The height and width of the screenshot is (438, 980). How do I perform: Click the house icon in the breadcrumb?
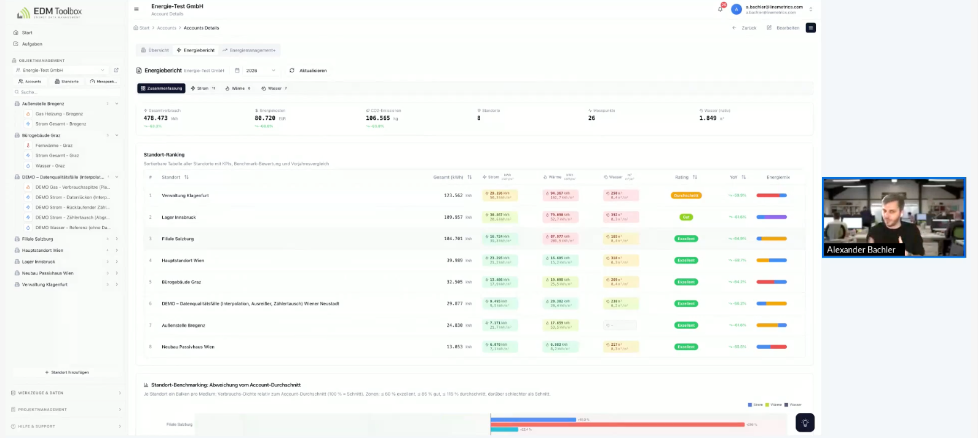coord(136,28)
